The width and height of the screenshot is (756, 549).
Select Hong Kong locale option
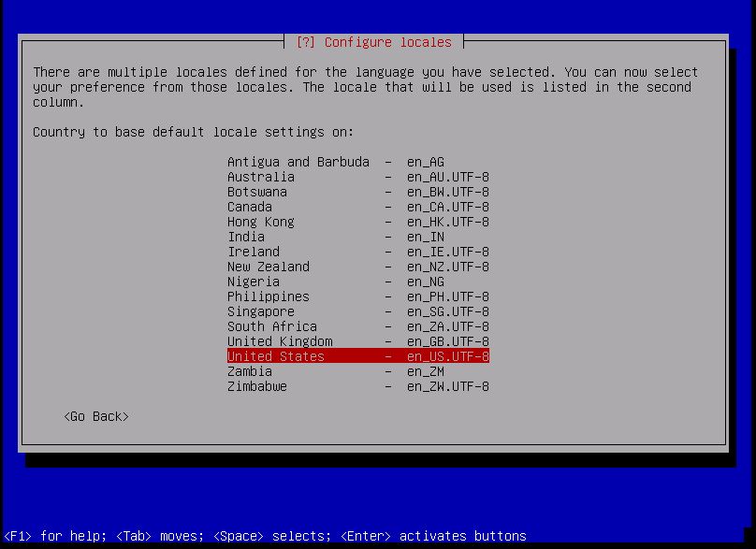click(x=357, y=222)
